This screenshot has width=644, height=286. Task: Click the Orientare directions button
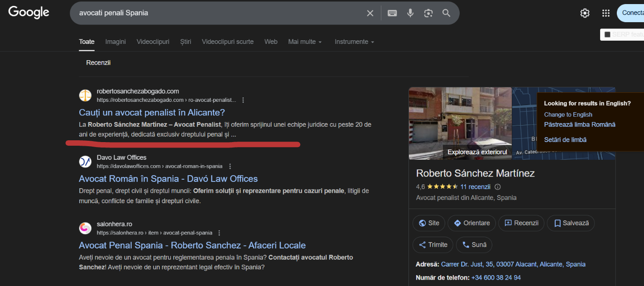[x=471, y=223]
